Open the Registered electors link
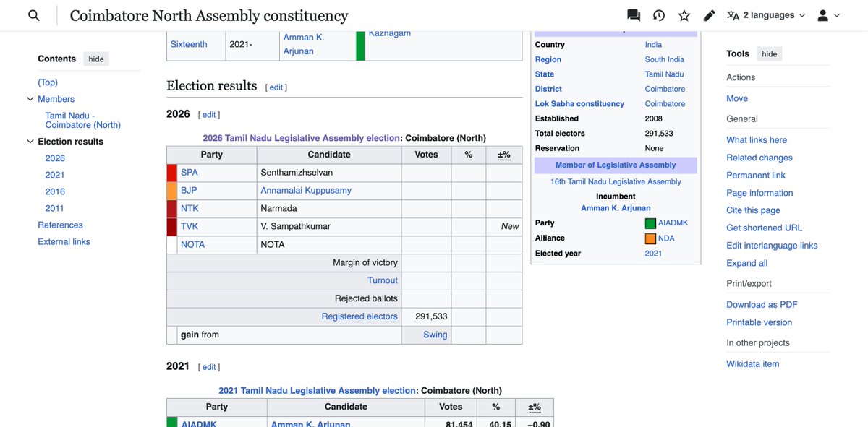Screen dimensions: 868x427 coord(359,316)
